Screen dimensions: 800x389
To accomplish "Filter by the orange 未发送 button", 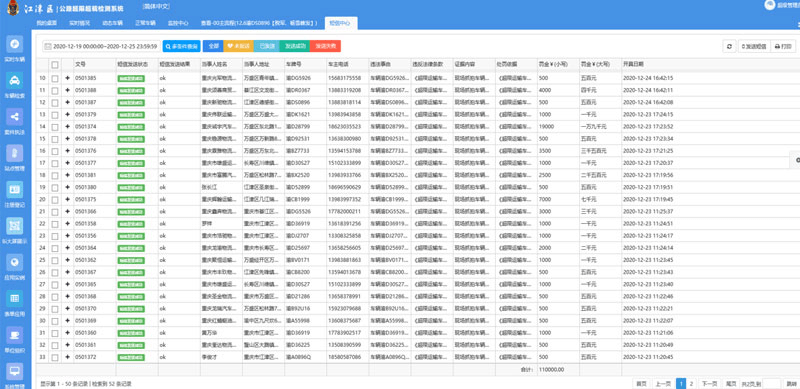I will point(238,46).
